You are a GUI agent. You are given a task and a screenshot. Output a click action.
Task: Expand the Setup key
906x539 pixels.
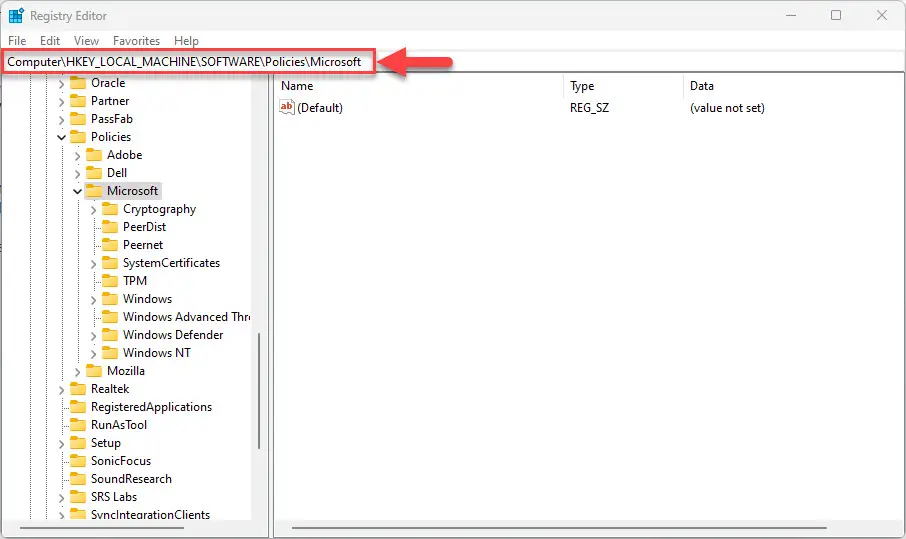[x=61, y=443]
